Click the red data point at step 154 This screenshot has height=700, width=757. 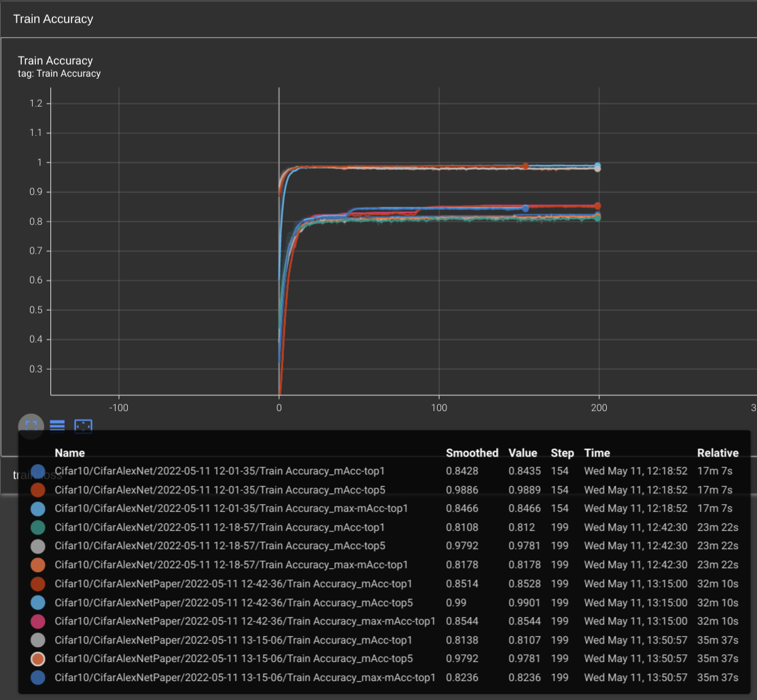[x=525, y=166]
